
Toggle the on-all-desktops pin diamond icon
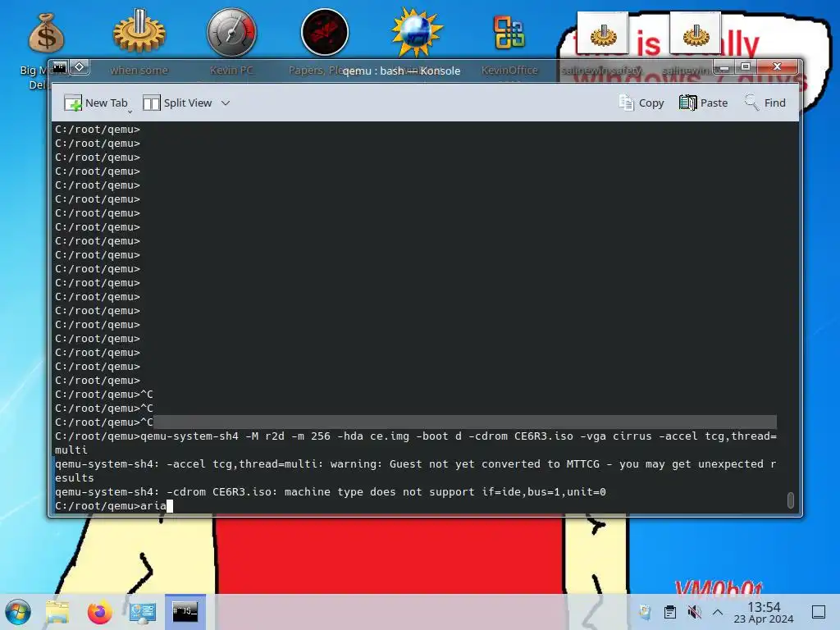click(x=80, y=67)
